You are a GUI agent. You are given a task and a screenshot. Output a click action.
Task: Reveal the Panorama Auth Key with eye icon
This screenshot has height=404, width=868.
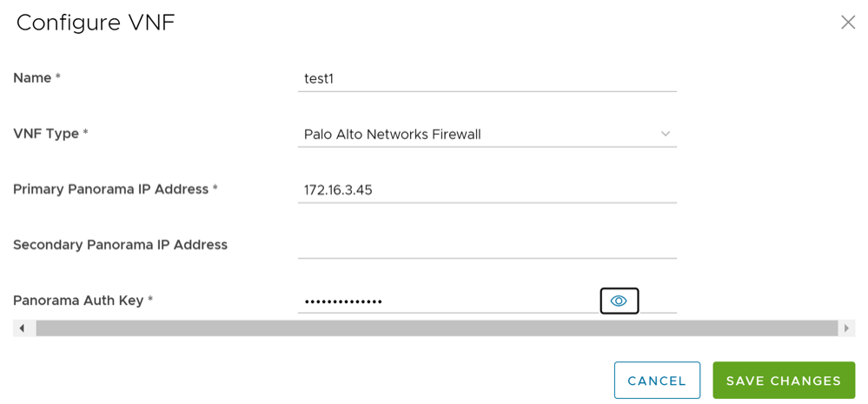[619, 301]
